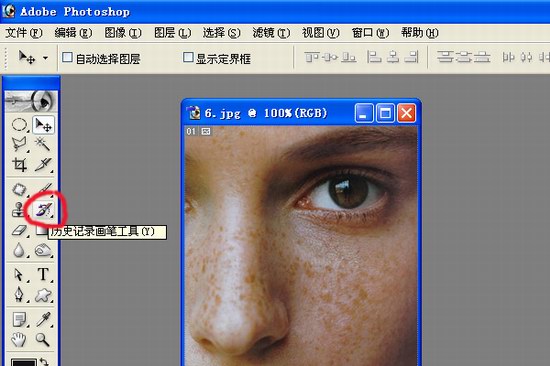Select the Zoom magnifier tool

click(x=43, y=340)
